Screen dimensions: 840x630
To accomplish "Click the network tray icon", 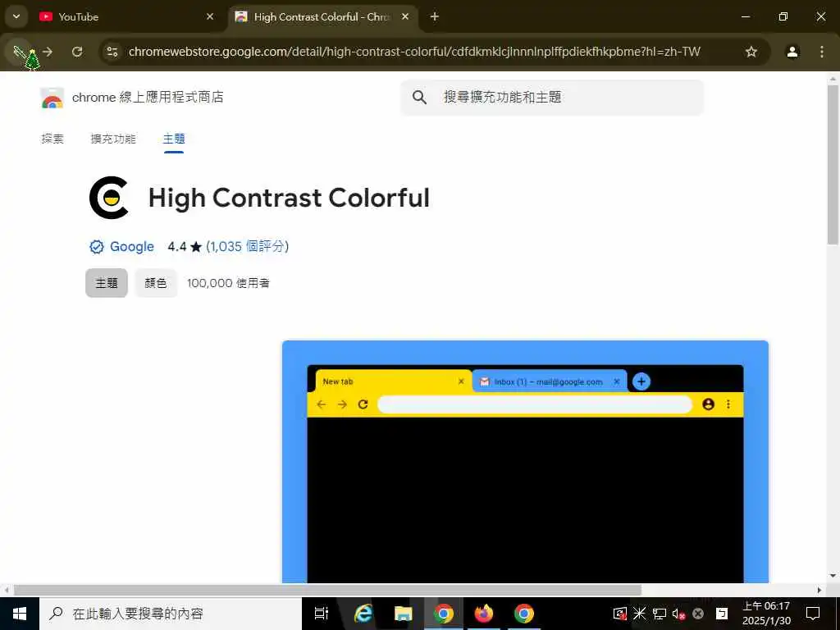I will click(659, 614).
